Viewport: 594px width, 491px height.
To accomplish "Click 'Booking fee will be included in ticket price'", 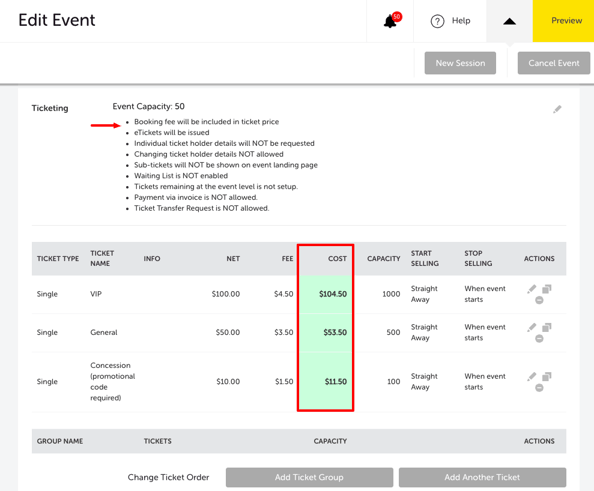I will [x=206, y=122].
